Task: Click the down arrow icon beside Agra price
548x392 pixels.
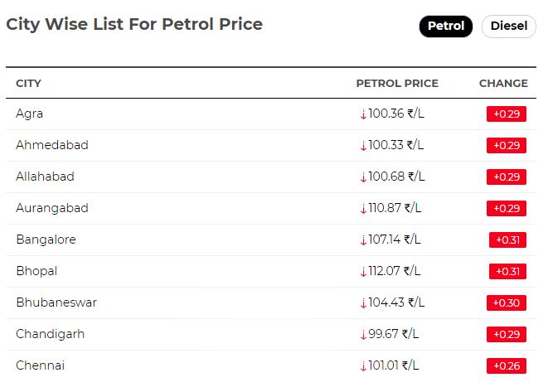Action: point(363,114)
